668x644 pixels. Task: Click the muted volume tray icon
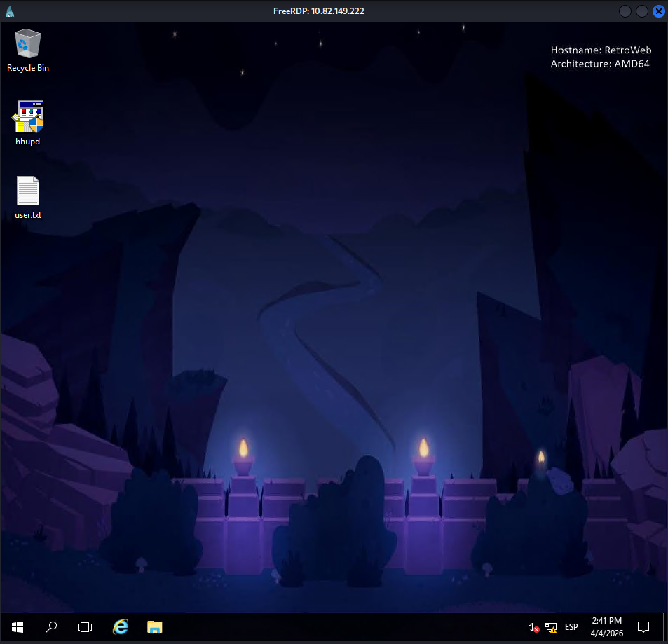tap(533, 627)
